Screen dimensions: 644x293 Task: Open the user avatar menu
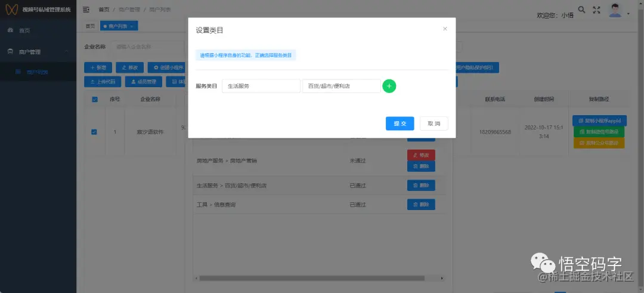615,10
